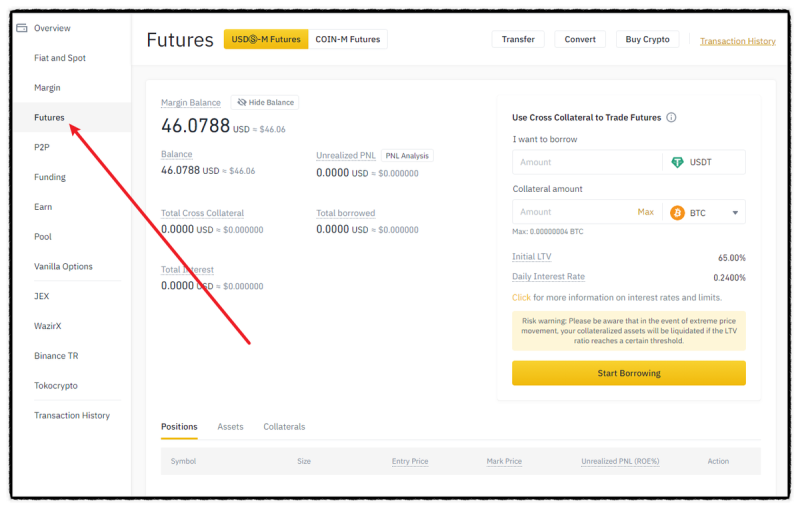Click the Start Borrowing button
Screen dimensions: 800x509
point(629,373)
